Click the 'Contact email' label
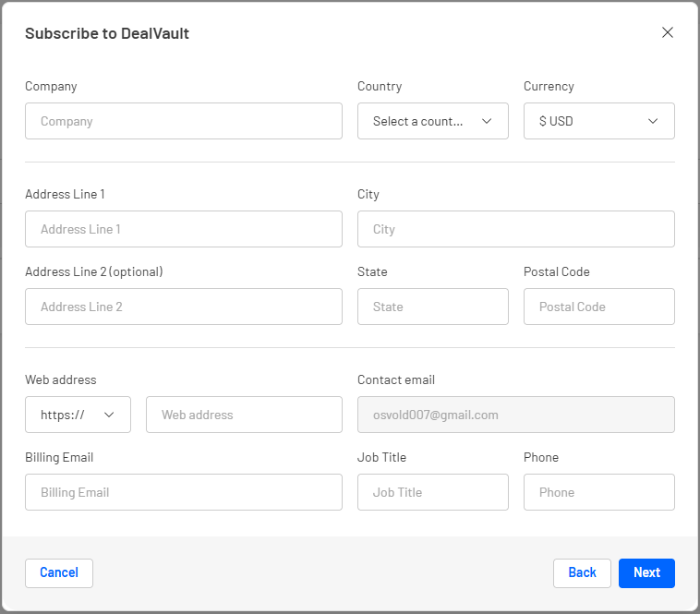Image resolution: width=700 pixels, height=614 pixels. click(x=396, y=379)
